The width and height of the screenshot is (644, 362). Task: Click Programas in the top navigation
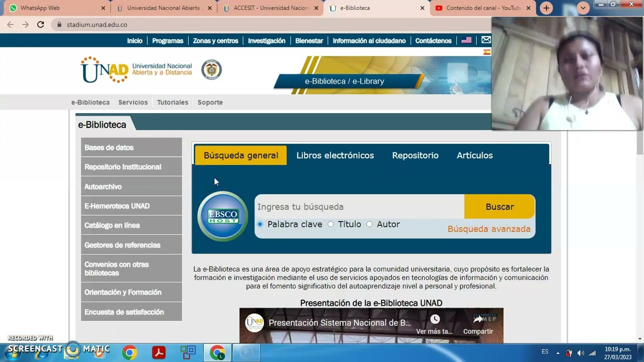168,41
